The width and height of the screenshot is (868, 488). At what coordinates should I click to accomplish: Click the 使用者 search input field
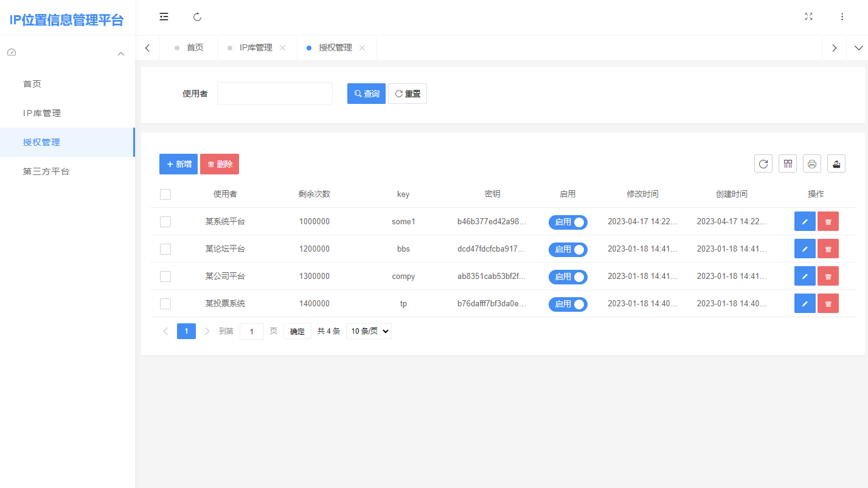click(274, 93)
